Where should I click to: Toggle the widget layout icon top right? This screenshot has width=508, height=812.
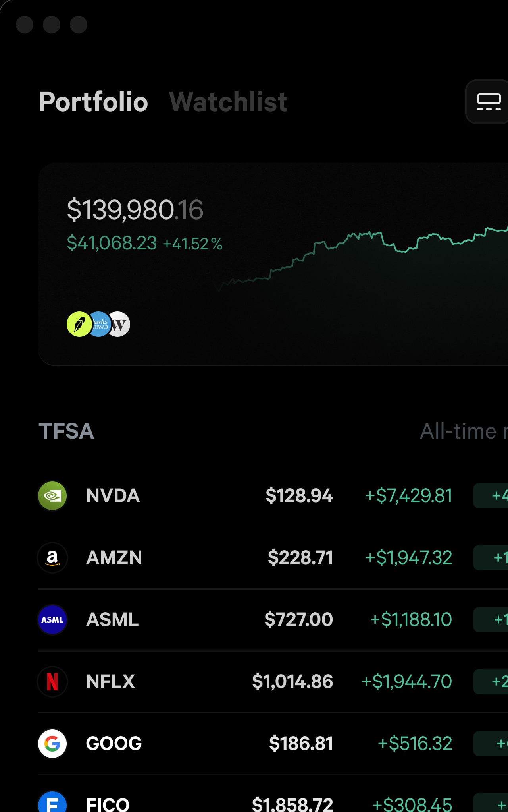coord(489,101)
